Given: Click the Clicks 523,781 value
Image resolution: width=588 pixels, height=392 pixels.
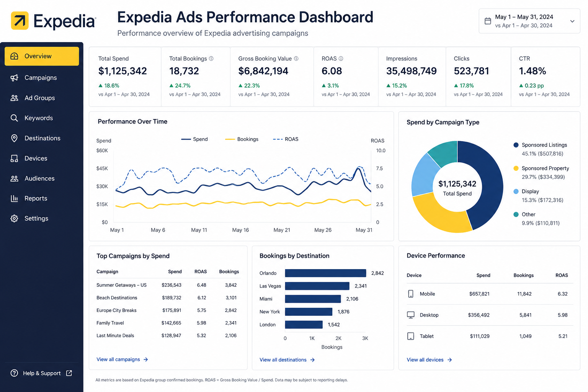Looking at the screenshot, I should [x=472, y=71].
